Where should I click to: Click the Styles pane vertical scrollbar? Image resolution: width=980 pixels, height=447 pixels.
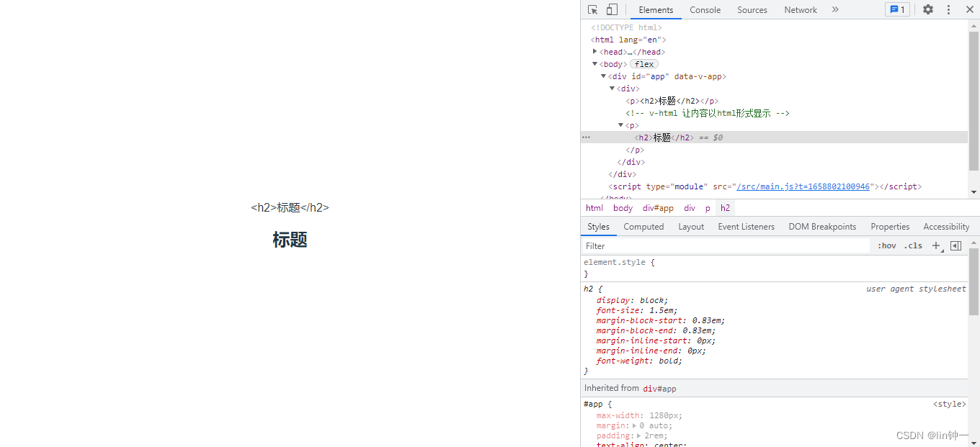tap(974, 281)
